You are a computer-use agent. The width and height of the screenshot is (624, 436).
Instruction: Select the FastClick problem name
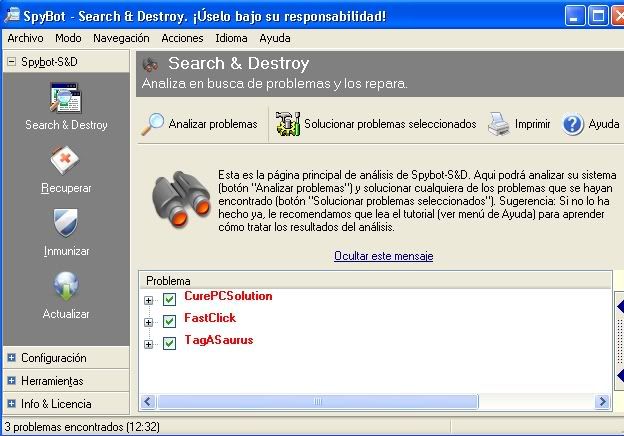click(210, 318)
